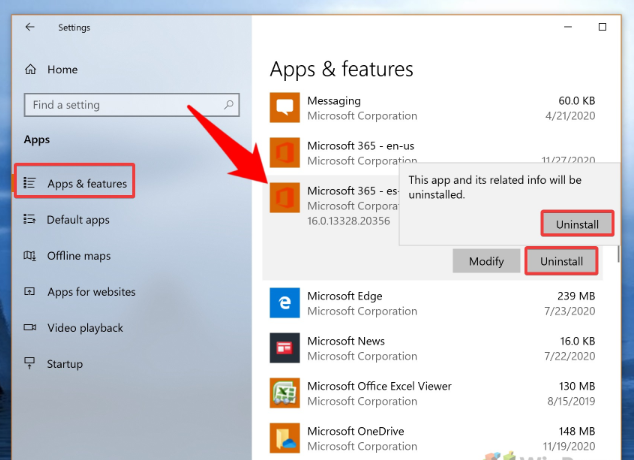Open the Apps for websites page

point(91,292)
